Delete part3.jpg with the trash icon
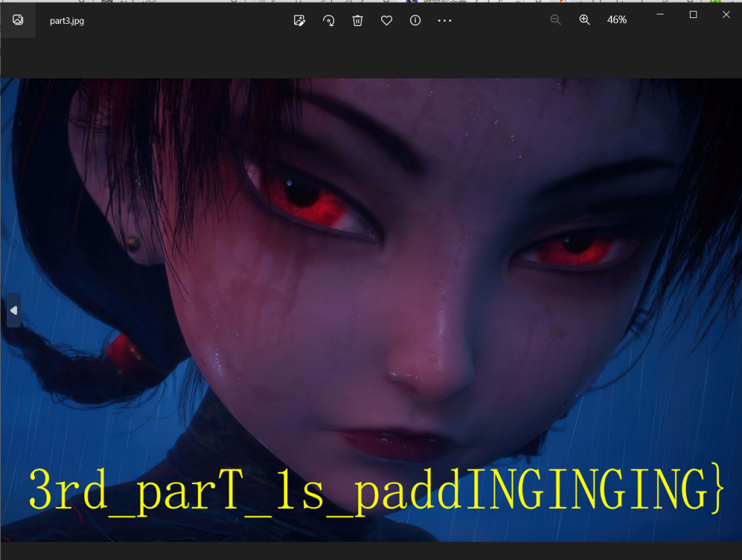 coord(357,20)
